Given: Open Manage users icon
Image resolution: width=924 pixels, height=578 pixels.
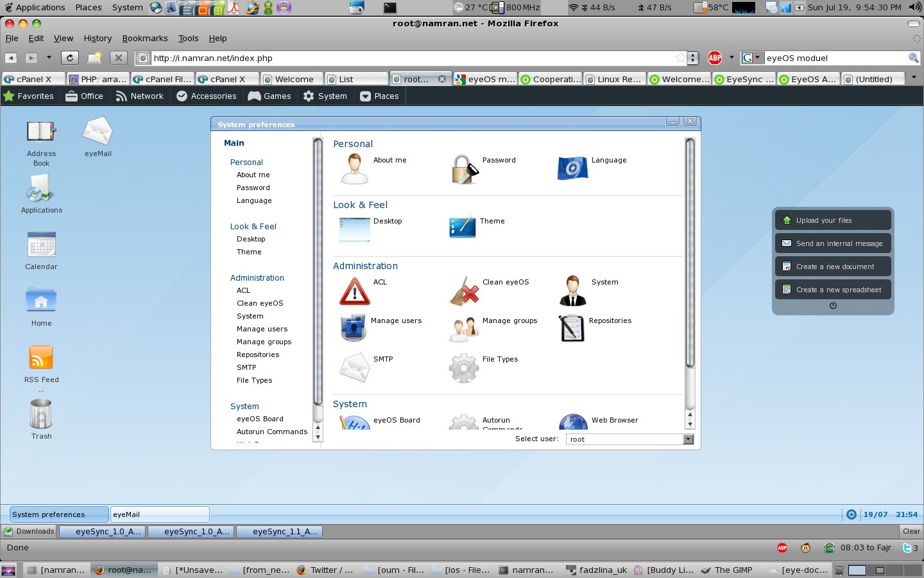Looking at the screenshot, I should click(354, 329).
